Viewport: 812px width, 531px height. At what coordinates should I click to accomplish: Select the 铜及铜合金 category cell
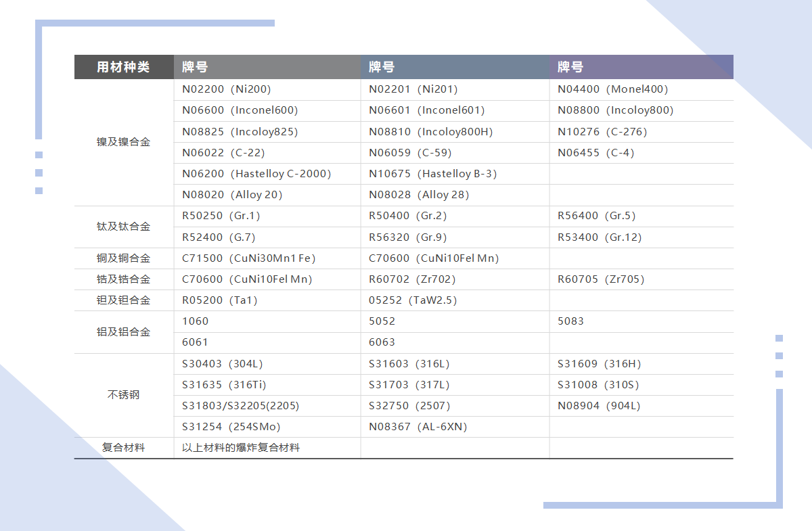coord(124,258)
